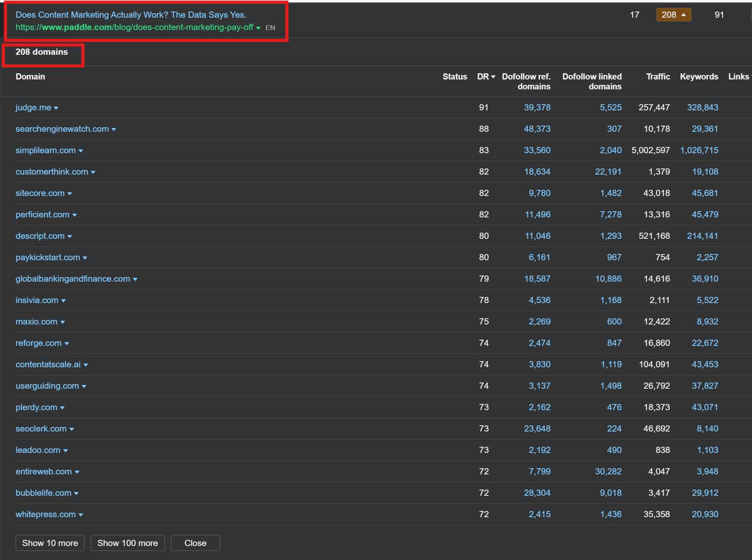Open reforge.com keywords 22,672

tap(705, 343)
